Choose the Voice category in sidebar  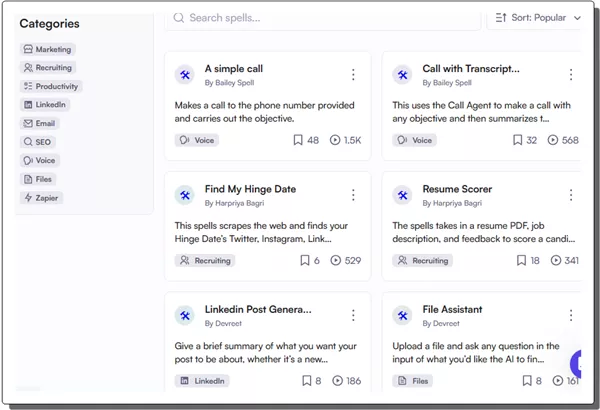pos(40,161)
